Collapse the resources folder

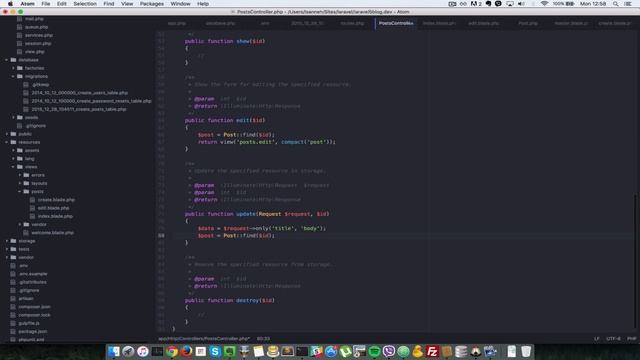[x=7, y=142]
